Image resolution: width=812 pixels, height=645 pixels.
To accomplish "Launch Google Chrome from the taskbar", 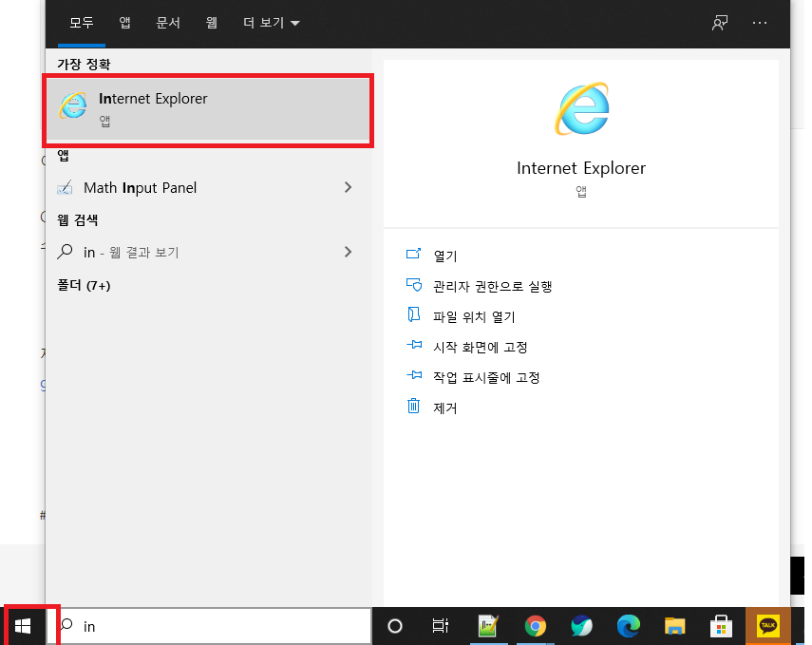I will coord(536,626).
